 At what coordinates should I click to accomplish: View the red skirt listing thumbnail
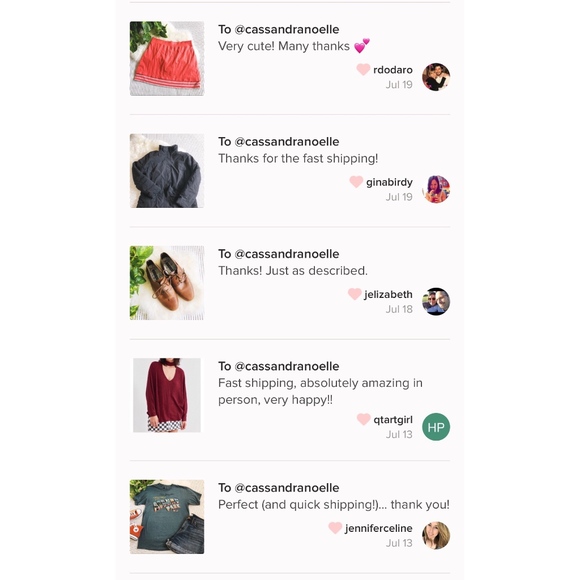(167, 58)
